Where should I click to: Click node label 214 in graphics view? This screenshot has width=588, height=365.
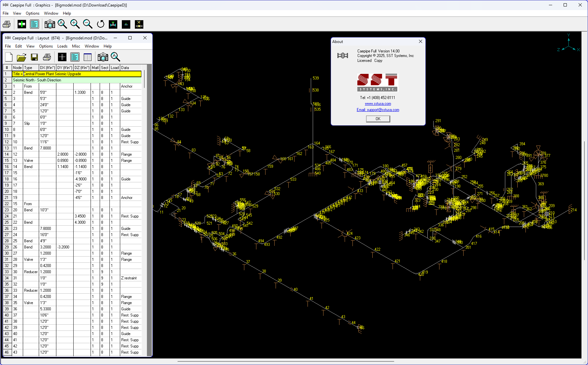point(574,210)
